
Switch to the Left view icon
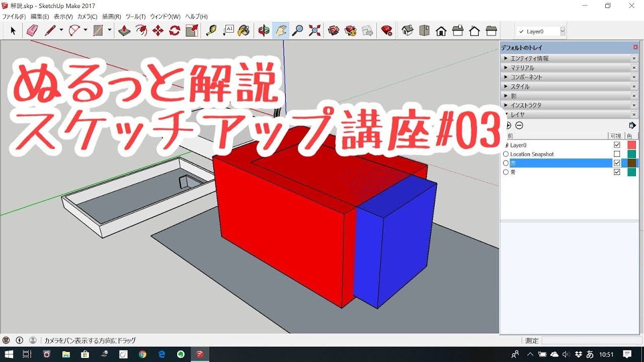pyautogui.click(x=492, y=31)
